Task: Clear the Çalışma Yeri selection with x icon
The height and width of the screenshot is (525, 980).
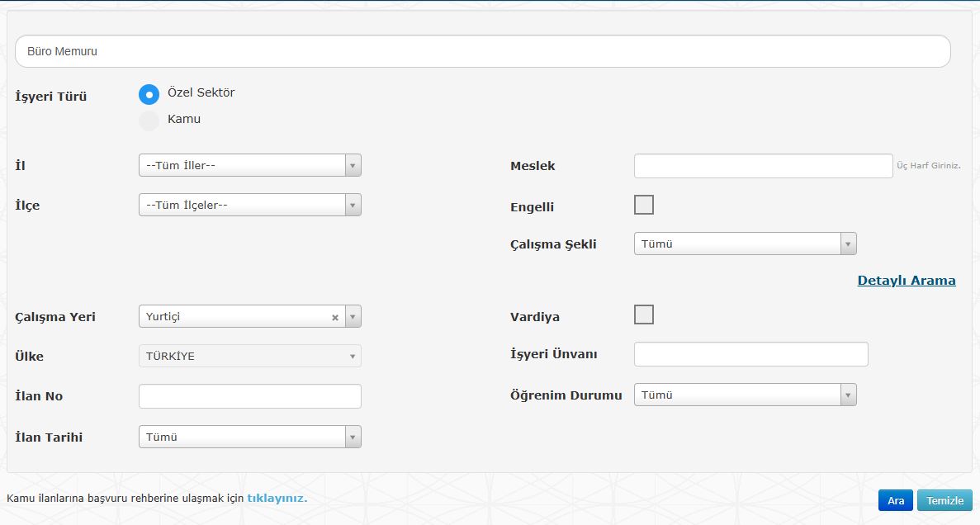Action: pos(335,317)
